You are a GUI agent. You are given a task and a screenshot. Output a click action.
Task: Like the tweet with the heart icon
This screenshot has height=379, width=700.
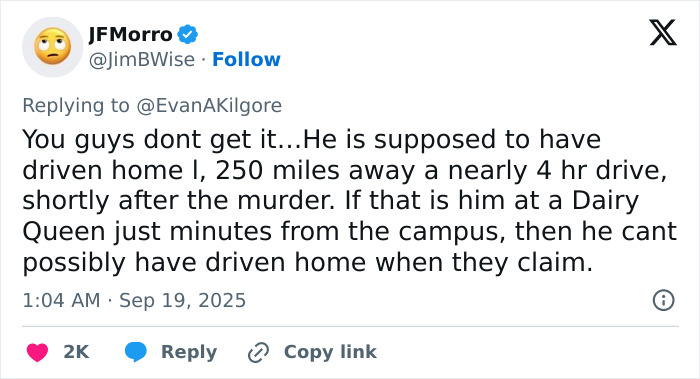click(38, 352)
